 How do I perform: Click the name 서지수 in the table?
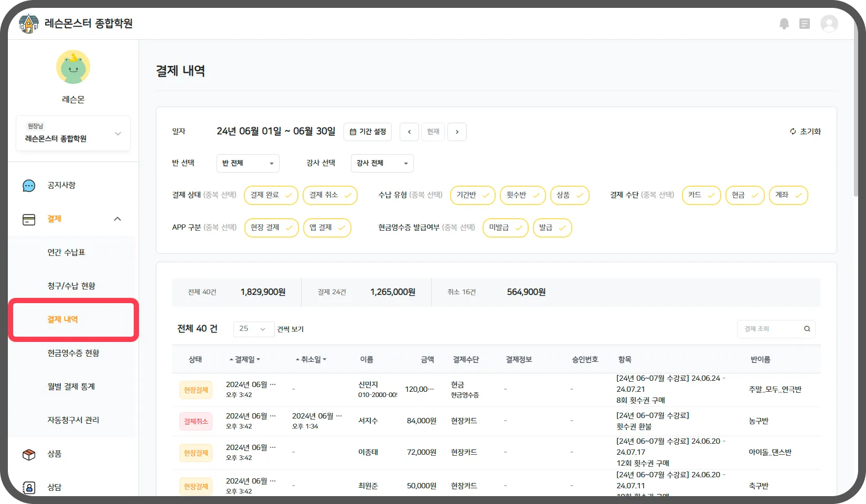point(368,421)
